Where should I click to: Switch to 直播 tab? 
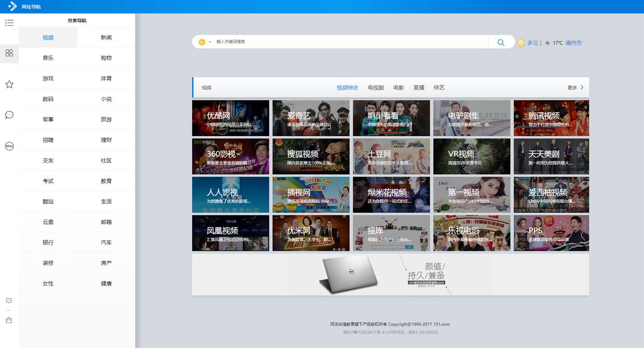(419, 88)
